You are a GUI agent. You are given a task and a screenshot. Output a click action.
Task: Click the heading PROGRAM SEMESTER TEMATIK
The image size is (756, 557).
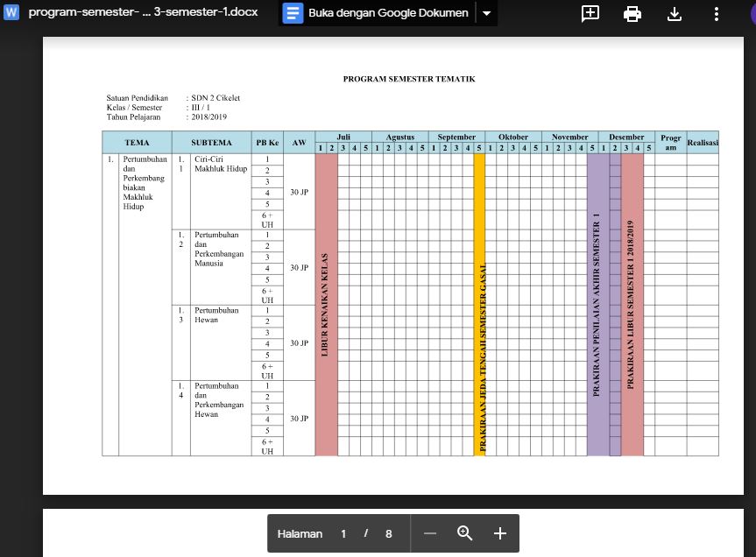(409, 79)
